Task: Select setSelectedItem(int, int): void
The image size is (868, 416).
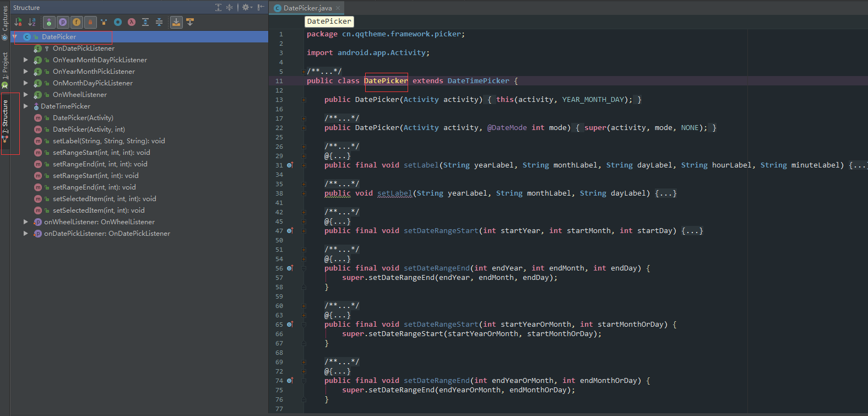Action: [99, 210]
